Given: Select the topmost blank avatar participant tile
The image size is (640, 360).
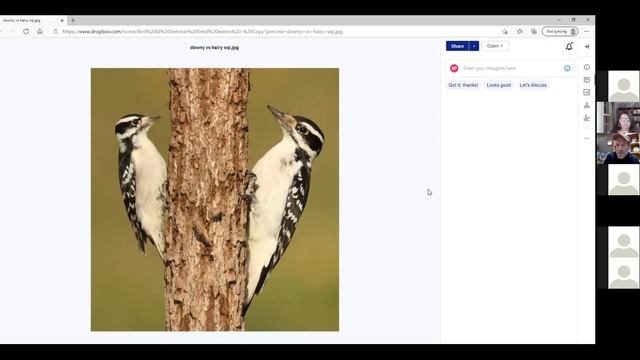Looking at the screenshot, I should (x=623, y=86).
